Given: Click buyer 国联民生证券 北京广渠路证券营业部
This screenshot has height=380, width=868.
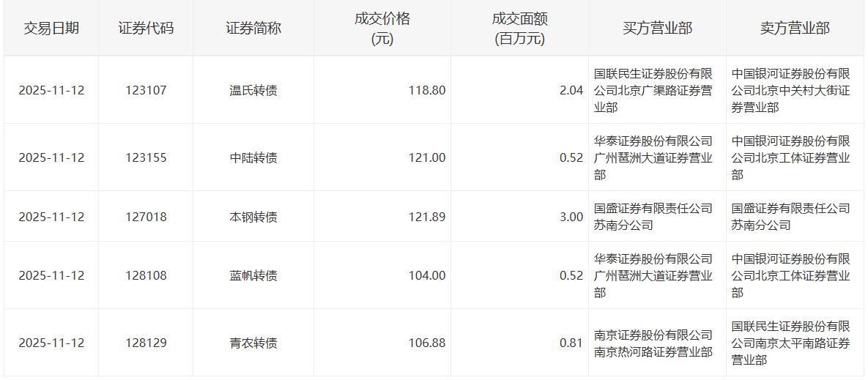Looking at the screenshot, I should [x=653, y=91].
